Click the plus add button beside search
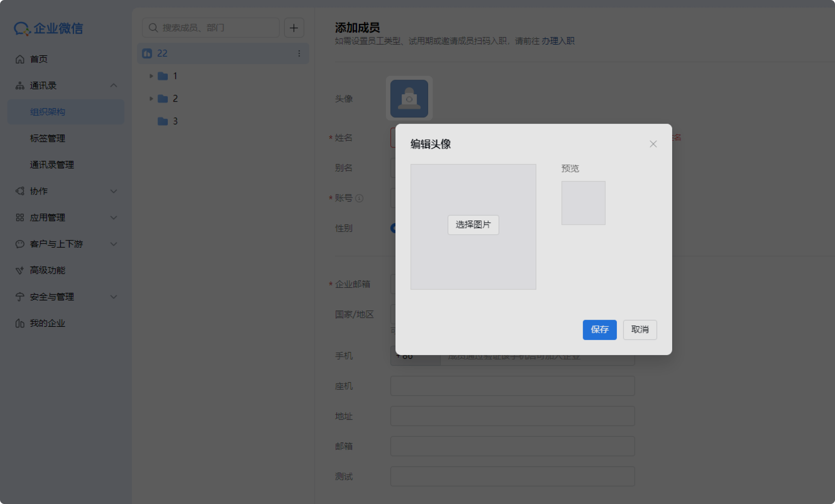Viewport: 835px width, 504px height. pos(294,28)
